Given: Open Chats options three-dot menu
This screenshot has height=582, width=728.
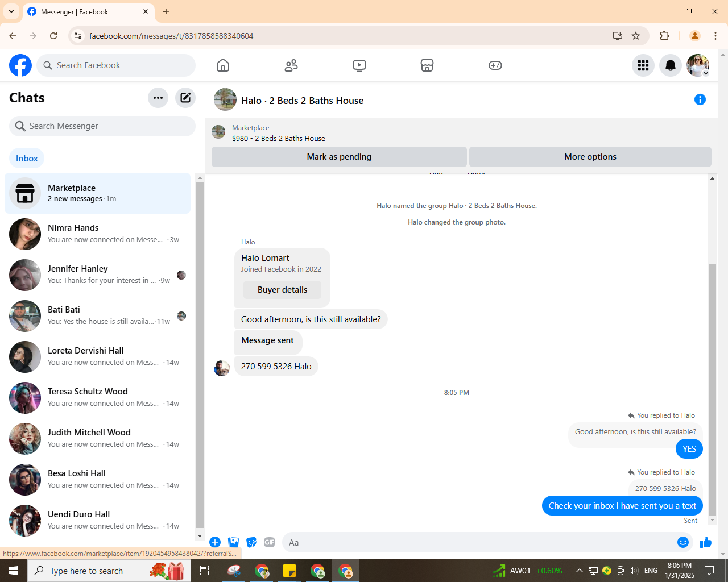Looking at the screenshot, I should tap(158, 98).
